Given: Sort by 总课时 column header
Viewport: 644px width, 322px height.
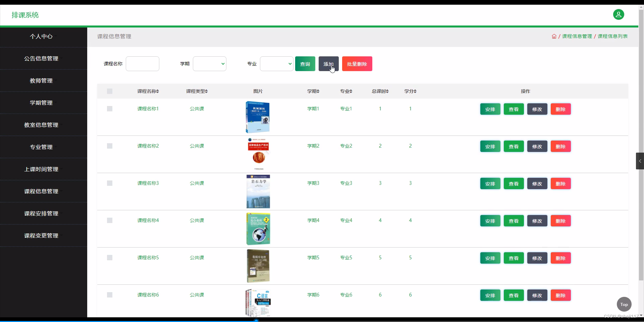Looking at the screenshot, I should coord(380,91).
